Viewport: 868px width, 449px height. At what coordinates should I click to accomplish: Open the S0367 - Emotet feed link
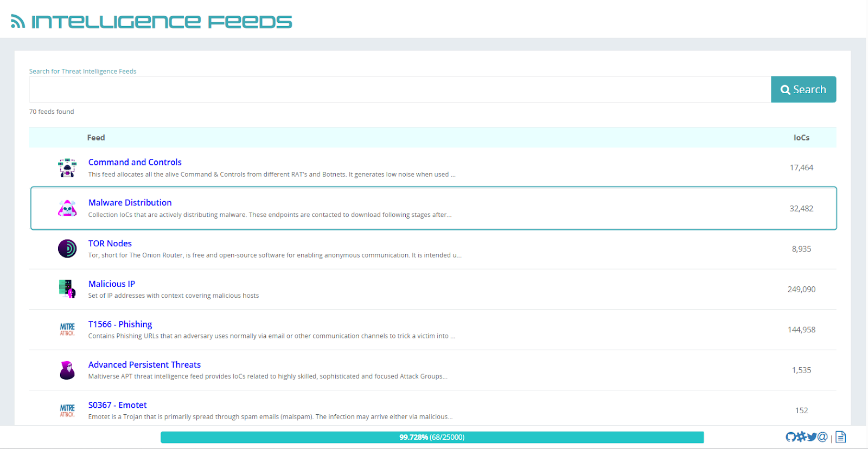[117, 405]
